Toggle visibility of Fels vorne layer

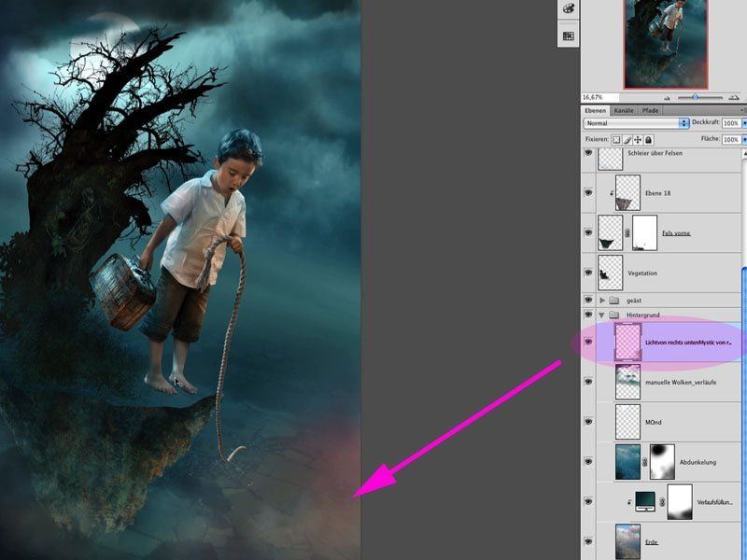click(x=588, y=232)
